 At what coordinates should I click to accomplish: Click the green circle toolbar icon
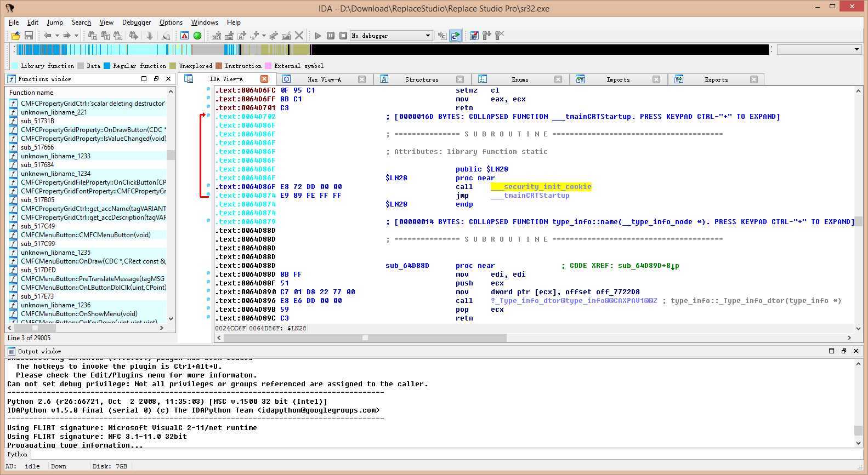click(x=197, y=36)
